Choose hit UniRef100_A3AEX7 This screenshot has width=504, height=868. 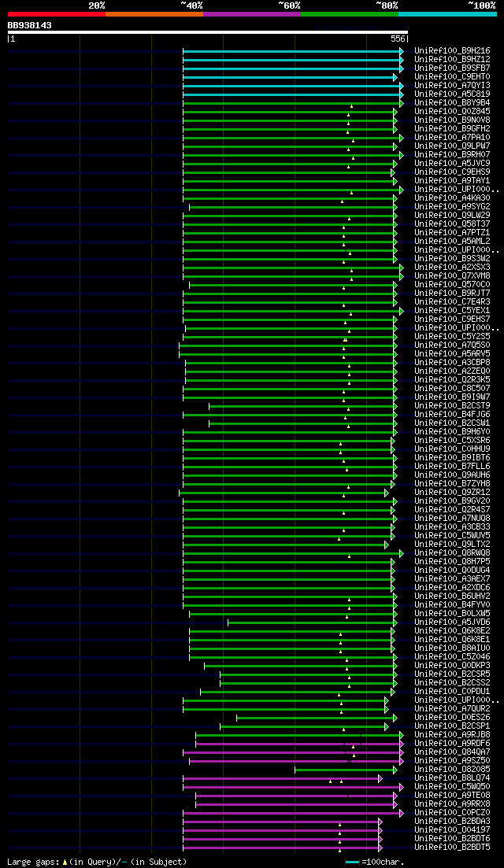(452, 579)
